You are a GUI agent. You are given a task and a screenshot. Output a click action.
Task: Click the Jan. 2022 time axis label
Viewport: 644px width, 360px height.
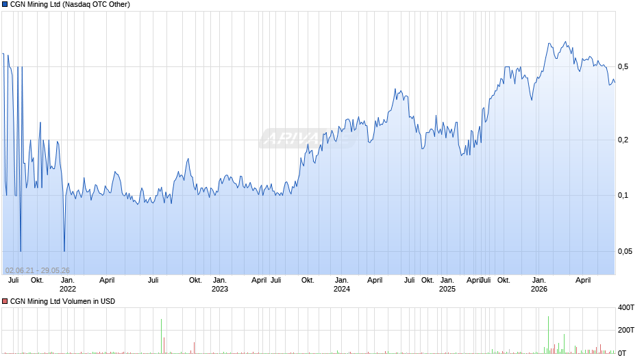coord(68,285)
